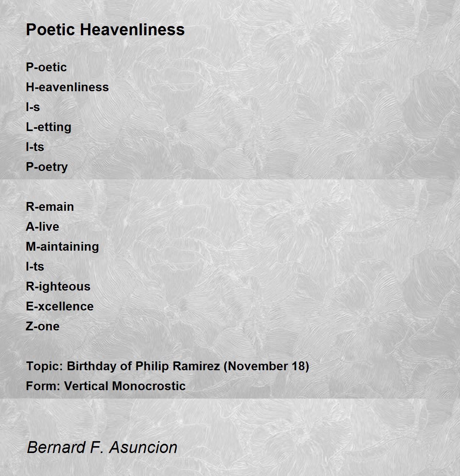The width and height of the screenshot is (460, 476).
Task: Click the line P-oetic
Action: pos(46,67)
